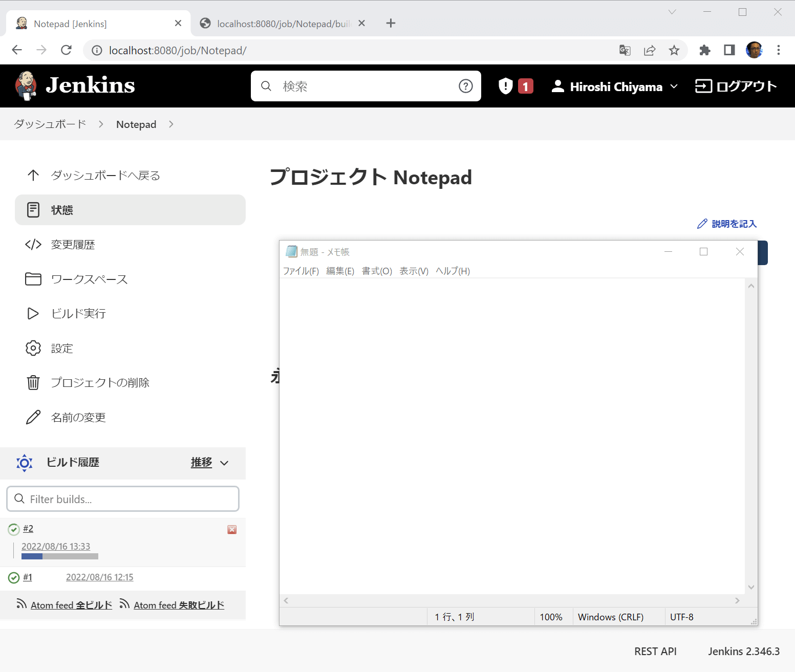Viewport: 795px width, 672px height.
Task: Click the pencil icon for 名前の変更
Action: [x=33, y=417]
